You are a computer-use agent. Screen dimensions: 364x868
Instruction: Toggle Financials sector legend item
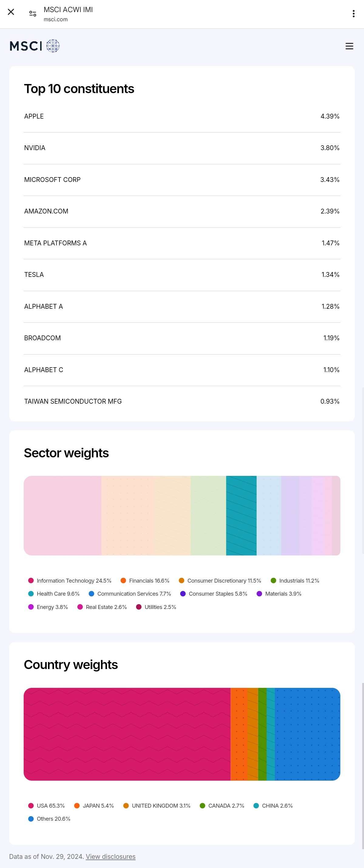point(145,580)
